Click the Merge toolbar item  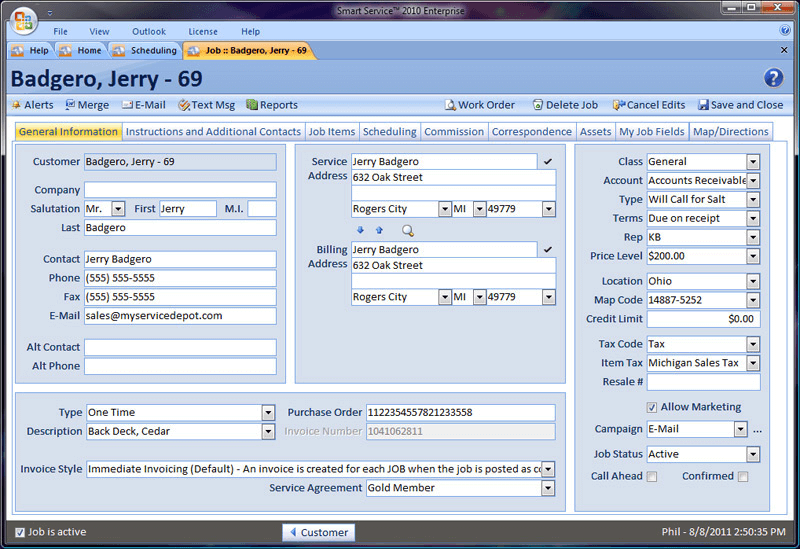pos(87,105)
